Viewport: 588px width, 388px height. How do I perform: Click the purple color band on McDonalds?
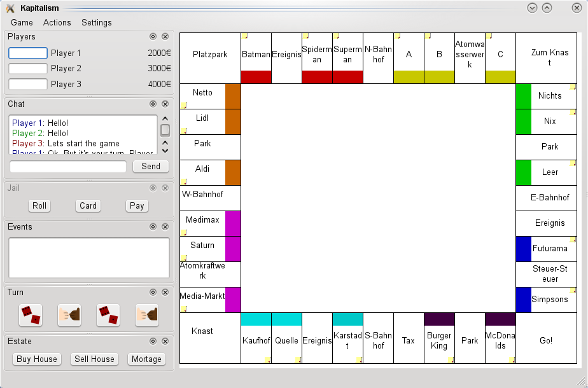(500, 319)
